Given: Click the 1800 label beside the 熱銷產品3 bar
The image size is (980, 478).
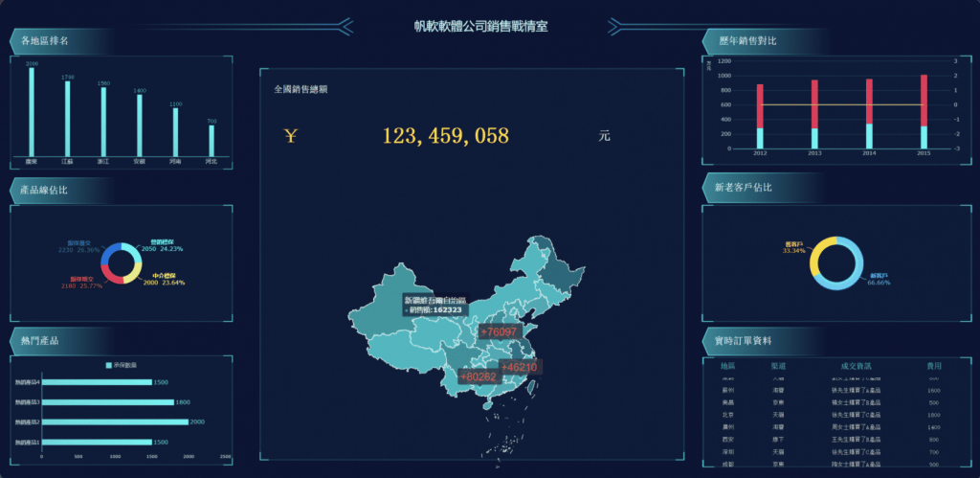Looking at the screenshot, I should point(183,402).
